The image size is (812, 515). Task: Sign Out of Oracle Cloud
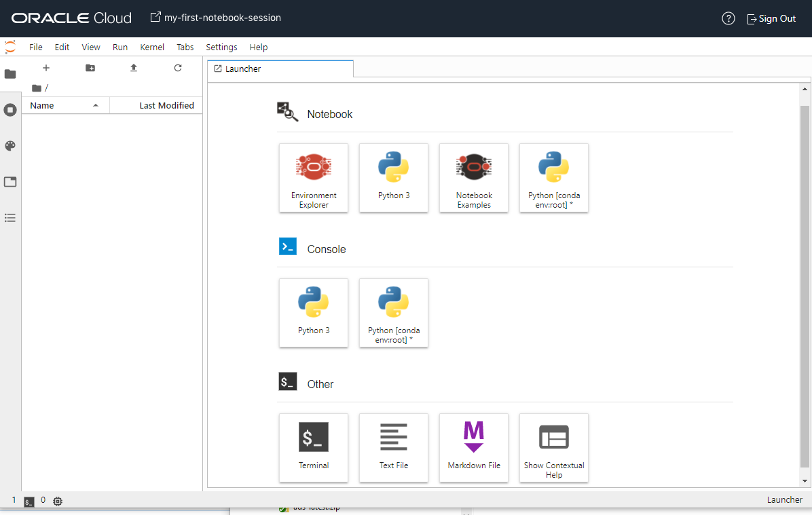click(x=771, y=18)
